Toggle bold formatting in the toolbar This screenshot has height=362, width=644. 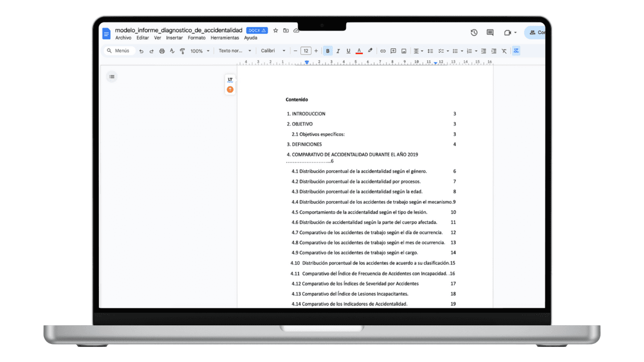pos(328,50)
